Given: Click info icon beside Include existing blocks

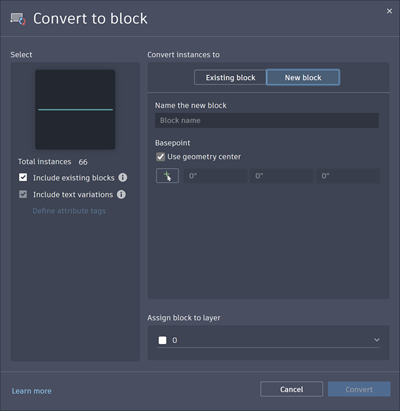Looking at the screenshot, I should 123,177.
